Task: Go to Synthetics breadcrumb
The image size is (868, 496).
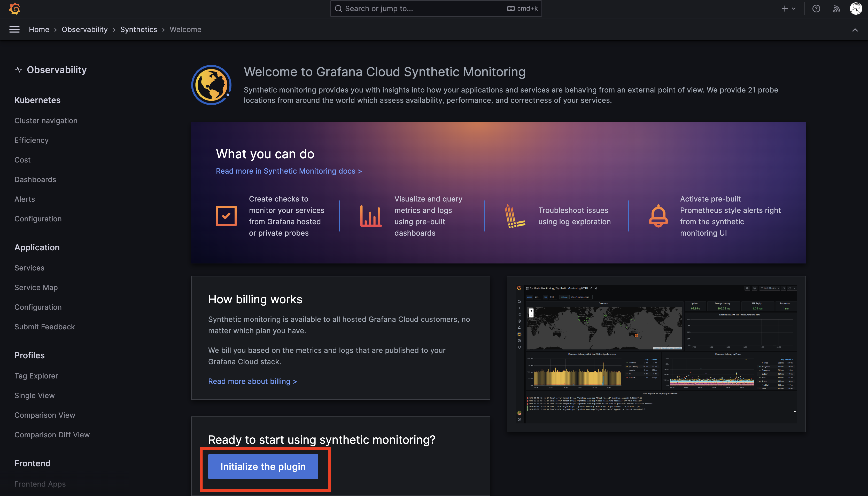Action: (x=139, y=30)
